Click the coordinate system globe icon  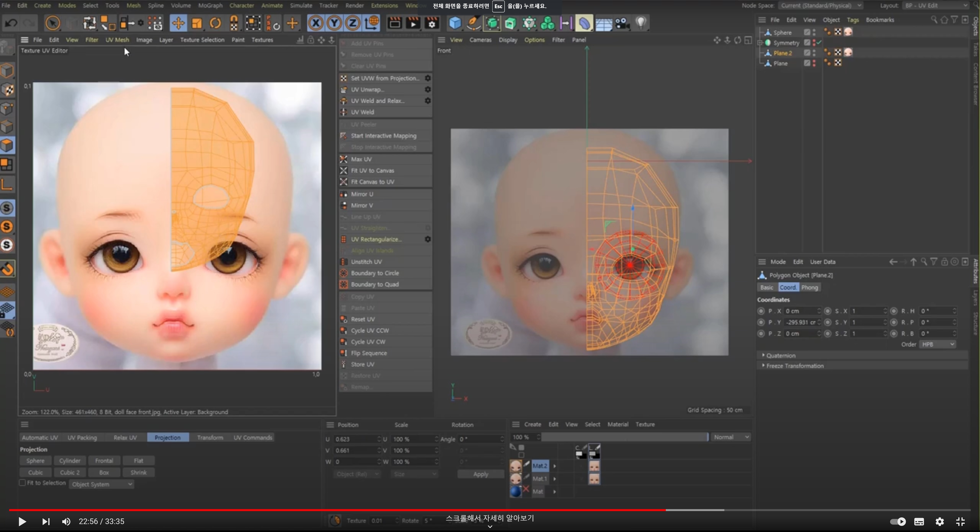372,23
